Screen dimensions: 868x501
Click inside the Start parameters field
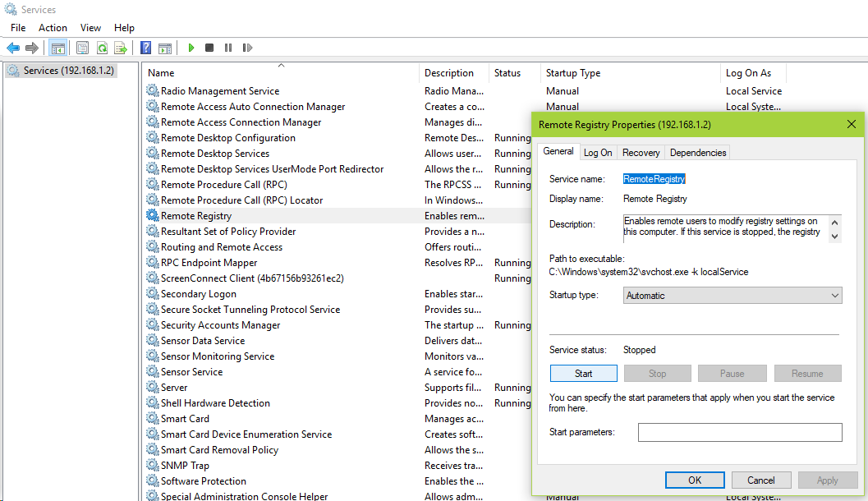pos(739,432)
